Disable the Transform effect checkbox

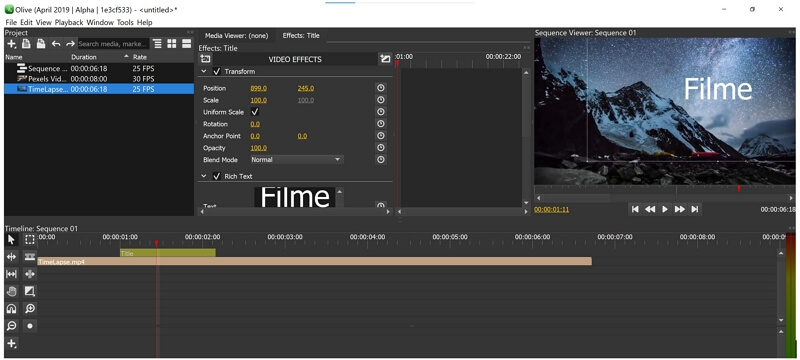pyautogui.click(x=217, y=71)
